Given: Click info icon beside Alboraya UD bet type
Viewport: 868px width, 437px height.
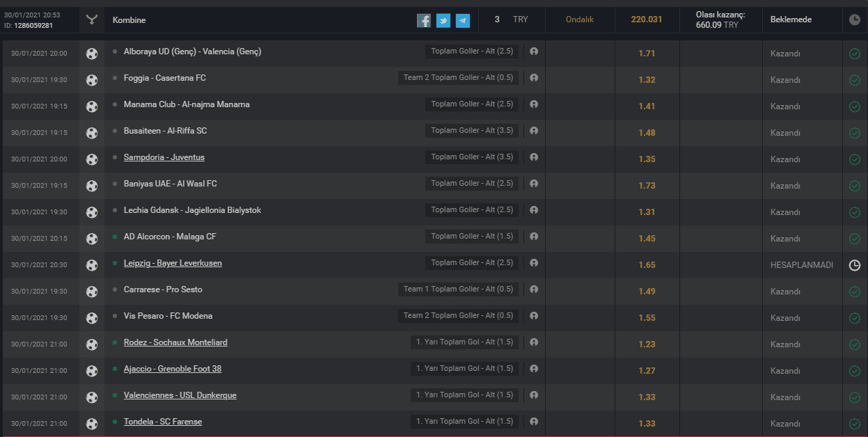Looking at the screenshot, I should (x=534, y=51).
